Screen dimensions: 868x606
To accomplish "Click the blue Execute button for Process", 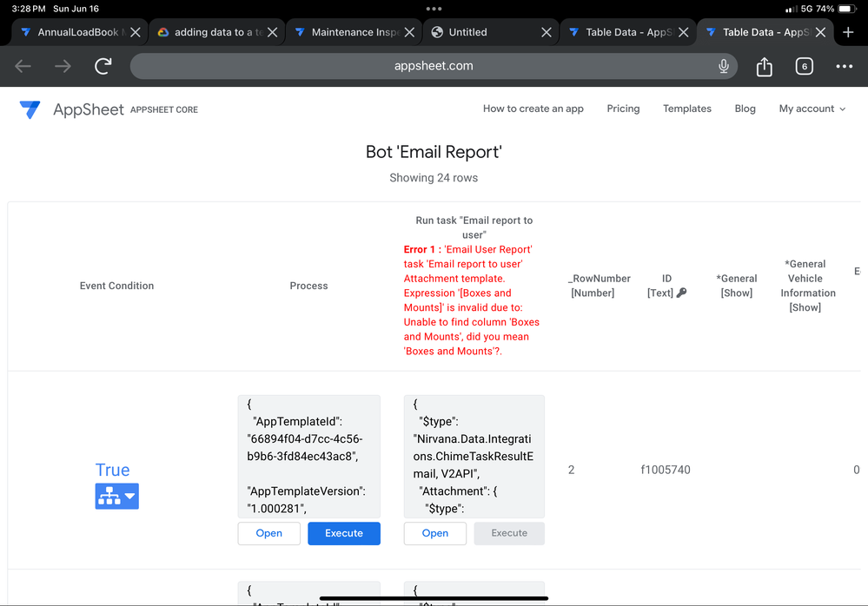I will [x=344, y=533].
